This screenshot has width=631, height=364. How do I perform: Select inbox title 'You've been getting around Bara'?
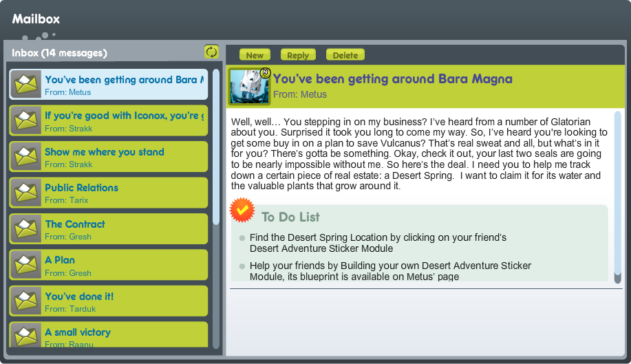pos(125,80)
